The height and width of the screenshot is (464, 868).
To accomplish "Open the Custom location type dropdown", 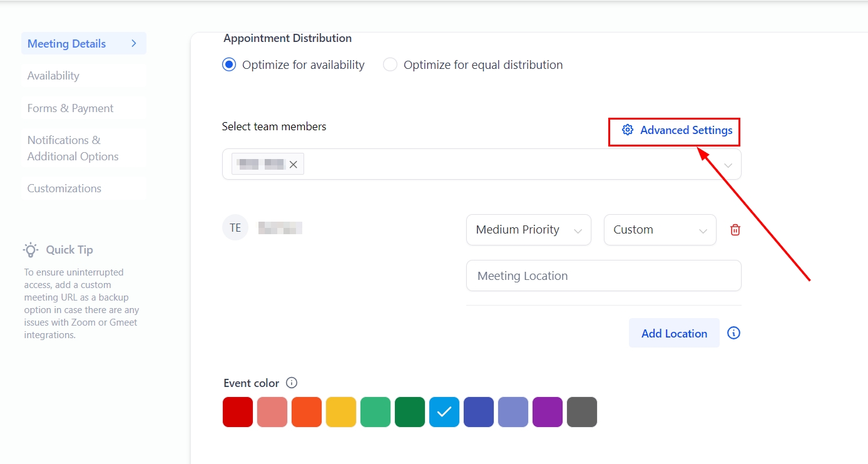I will (660, 230).
